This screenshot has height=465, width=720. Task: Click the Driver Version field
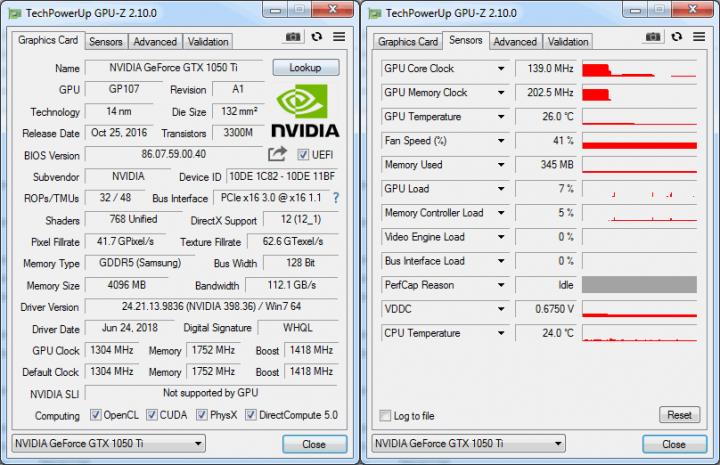click(211, 306)
